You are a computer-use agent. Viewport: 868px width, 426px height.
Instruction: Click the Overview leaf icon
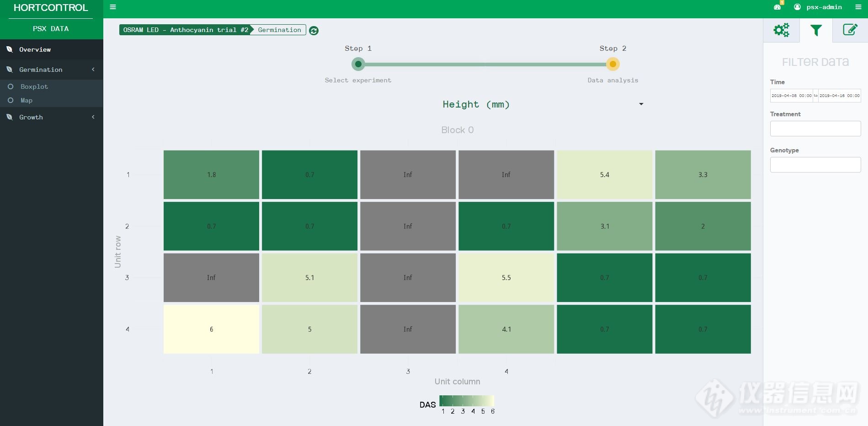(10, 49)
